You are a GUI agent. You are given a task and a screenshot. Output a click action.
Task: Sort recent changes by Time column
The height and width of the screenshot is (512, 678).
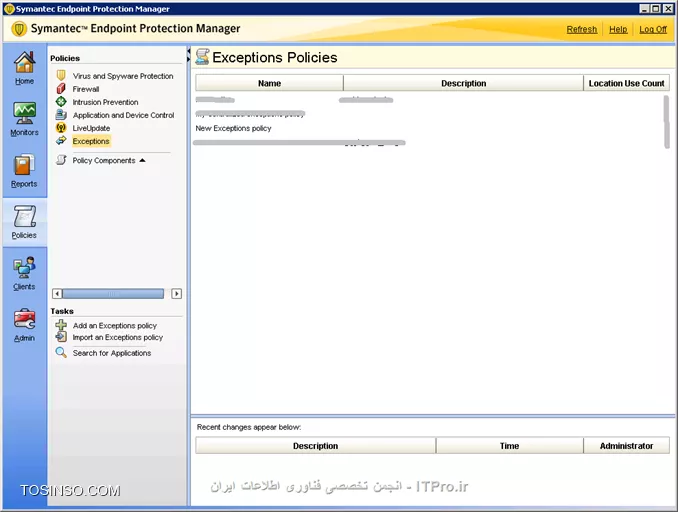tap(509, 445)
